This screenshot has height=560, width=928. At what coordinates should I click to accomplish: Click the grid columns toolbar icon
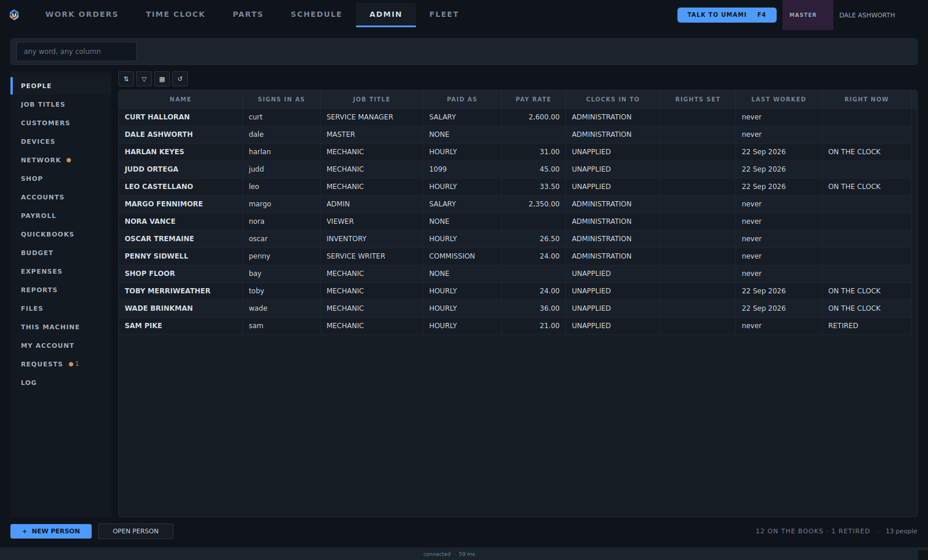[x=162, y=79]
